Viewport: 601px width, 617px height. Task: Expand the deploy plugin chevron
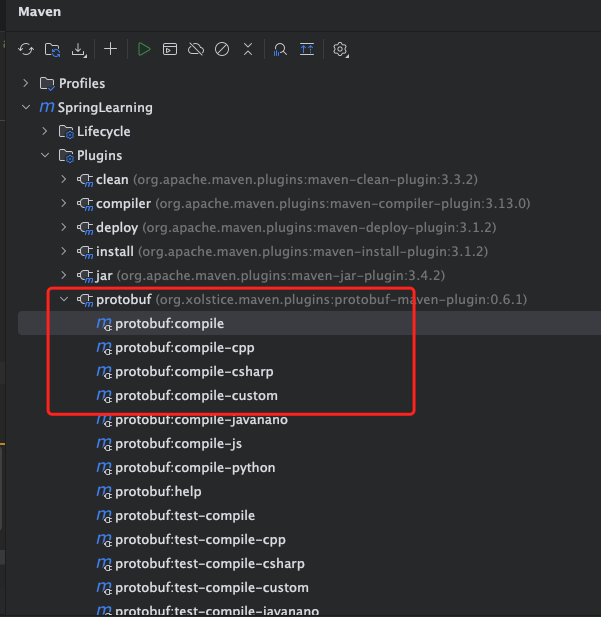pos(64,227)
